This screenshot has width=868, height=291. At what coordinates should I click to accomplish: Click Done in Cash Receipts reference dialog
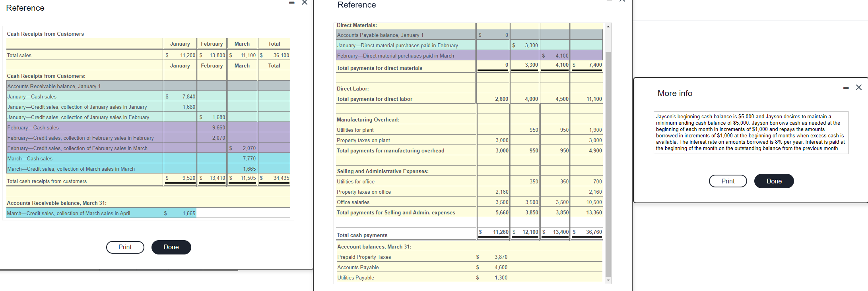171,247
